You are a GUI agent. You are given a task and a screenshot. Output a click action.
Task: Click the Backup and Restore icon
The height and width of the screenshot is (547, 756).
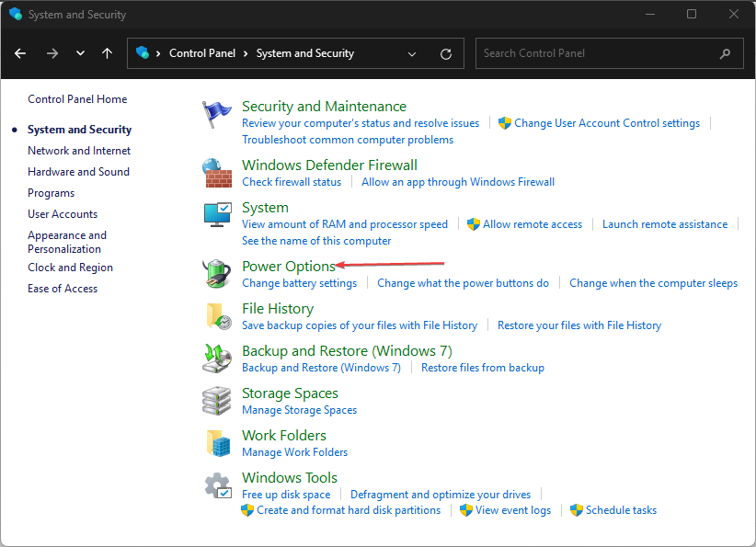point(216,359)
